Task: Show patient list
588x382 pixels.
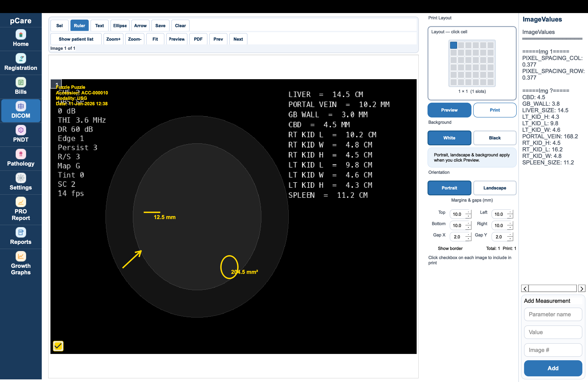Action: point(76,39)
